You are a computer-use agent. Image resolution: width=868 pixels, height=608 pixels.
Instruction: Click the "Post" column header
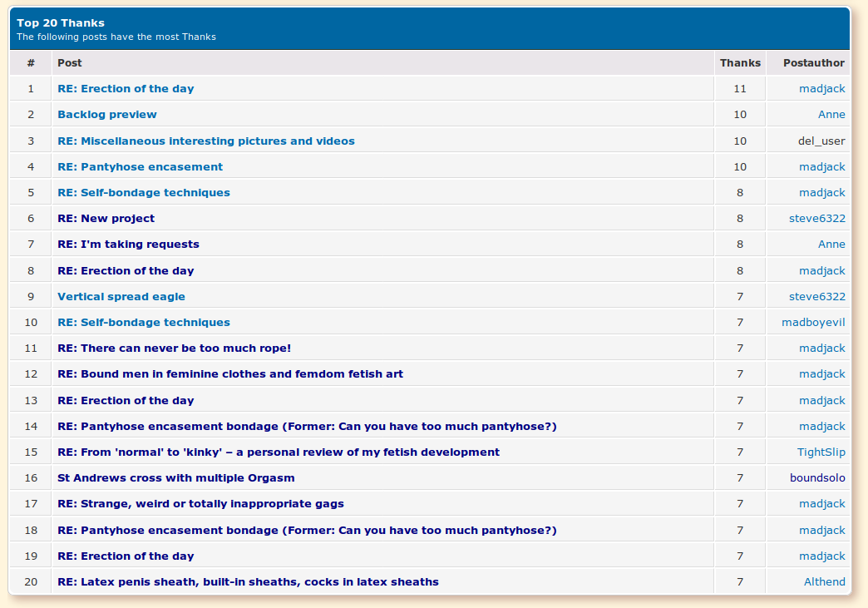tap(70, 63)
